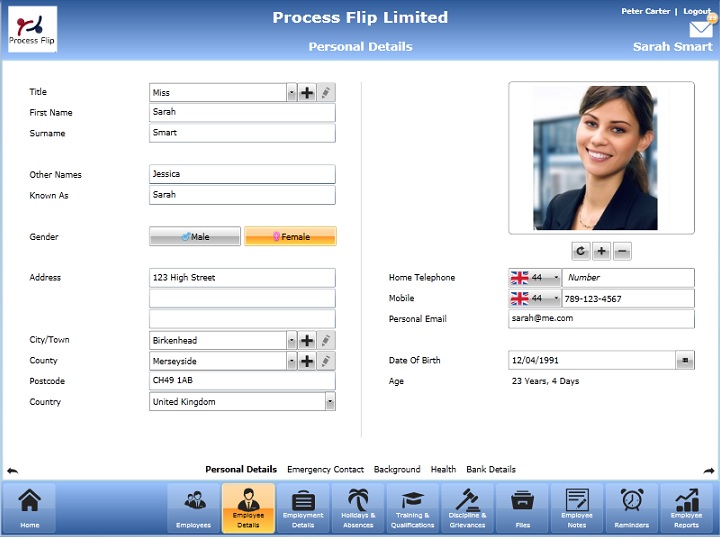Select the Male gender toggle
Image resolution: width=720 pixels, height=539 pixels.
[x=195, y=237]
